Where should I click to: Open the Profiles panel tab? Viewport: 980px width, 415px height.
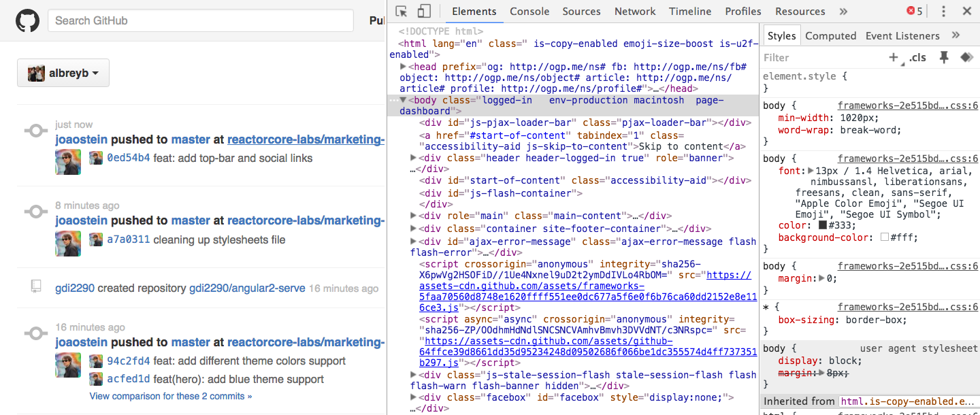pyautogui.click(x=743, y=12)
